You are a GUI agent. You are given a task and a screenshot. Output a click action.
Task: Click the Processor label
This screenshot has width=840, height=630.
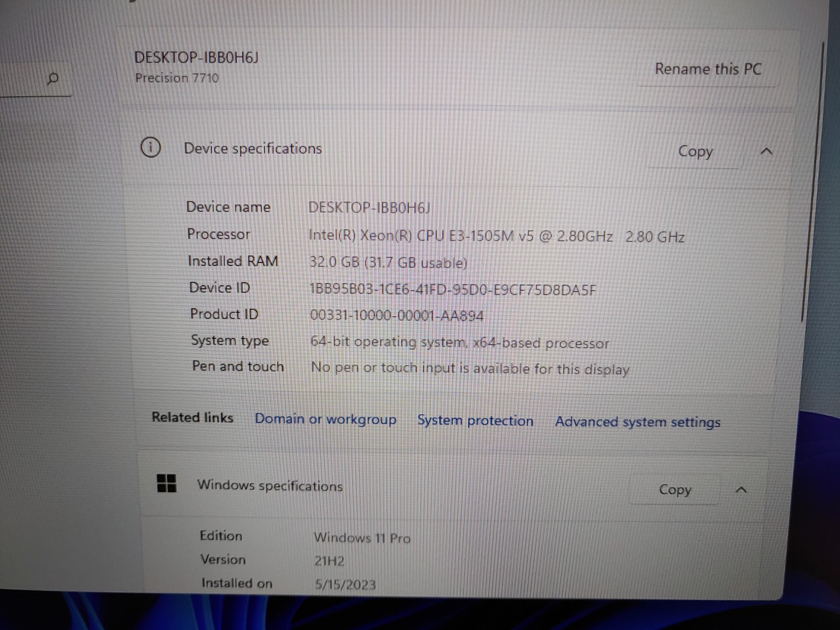tap(219, 234)
